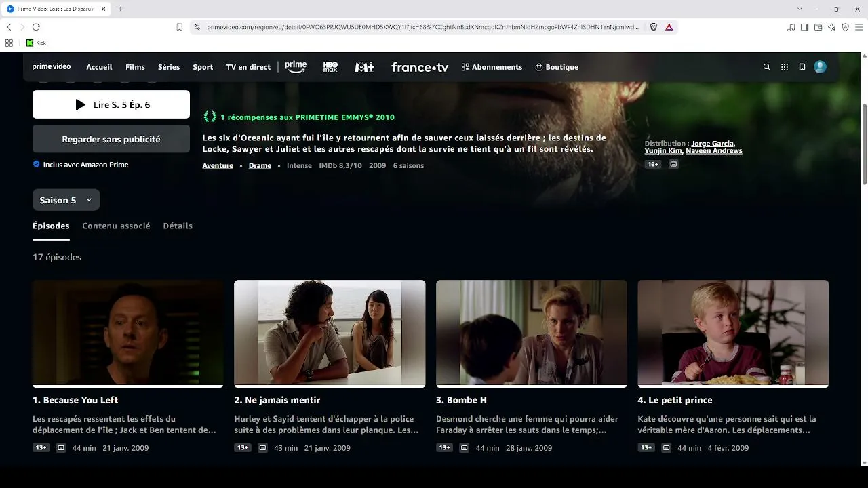The height and width of the screenshot is (488, 868).
Task: Open the apps grid icon
Action: point(785,67)
